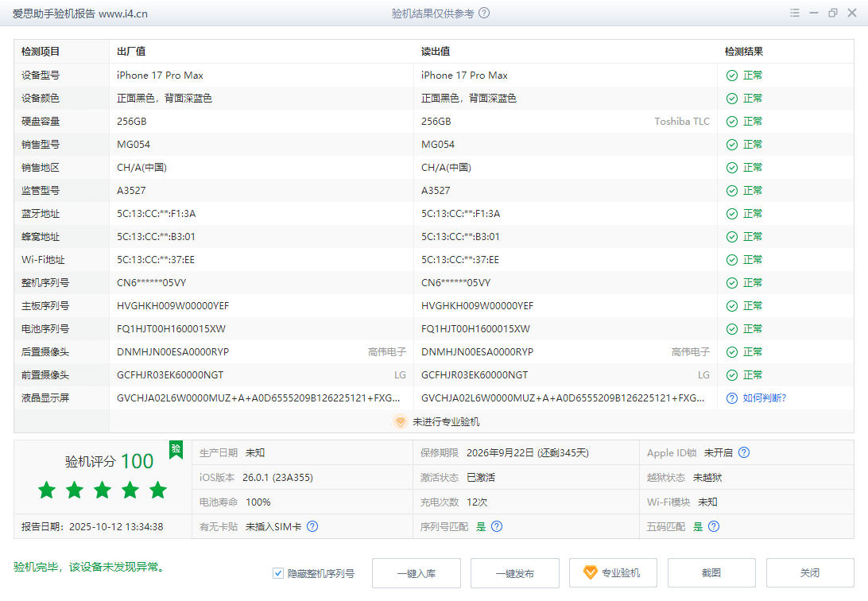Click the green check icon in 硬盘容量 row
868x601 pixels.
tap(732, 122)
